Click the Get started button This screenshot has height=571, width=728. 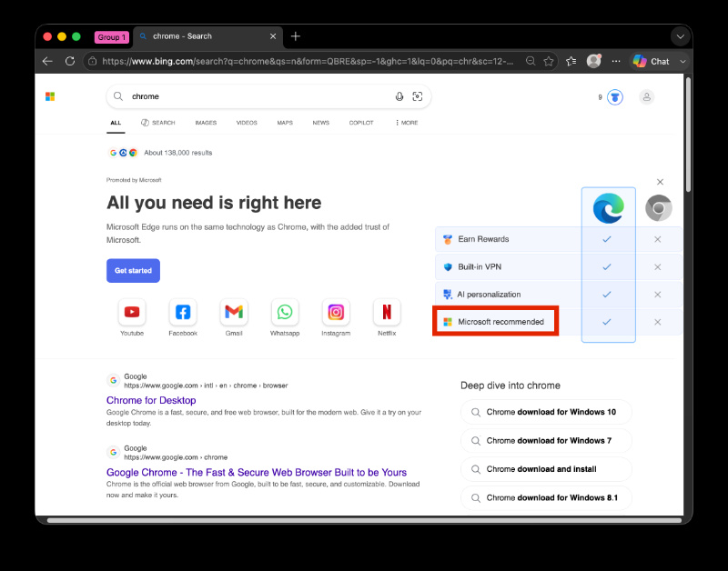click(133, 270)
